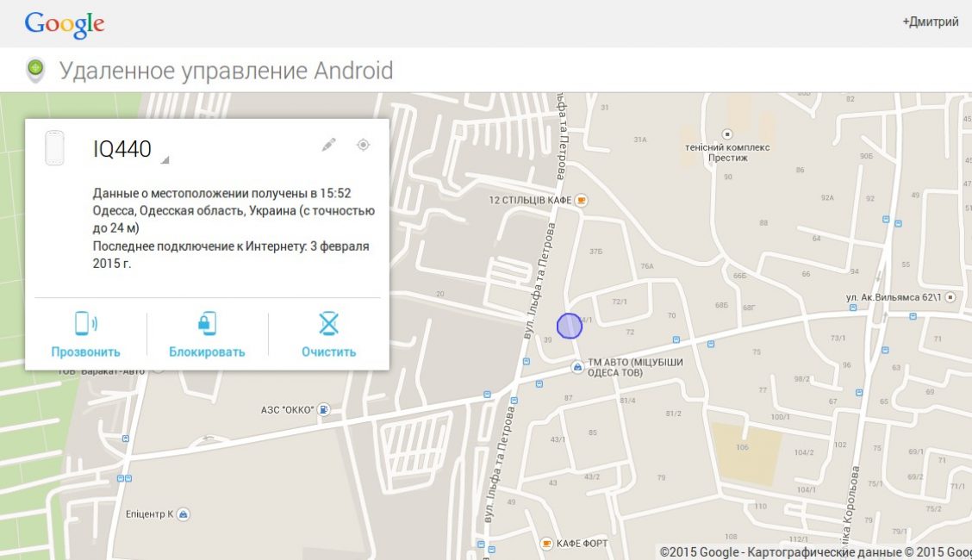The width and height of the screenshot is (972, 560).
Task: Click the IQ440 device name
Action: [x=122, y=150]
